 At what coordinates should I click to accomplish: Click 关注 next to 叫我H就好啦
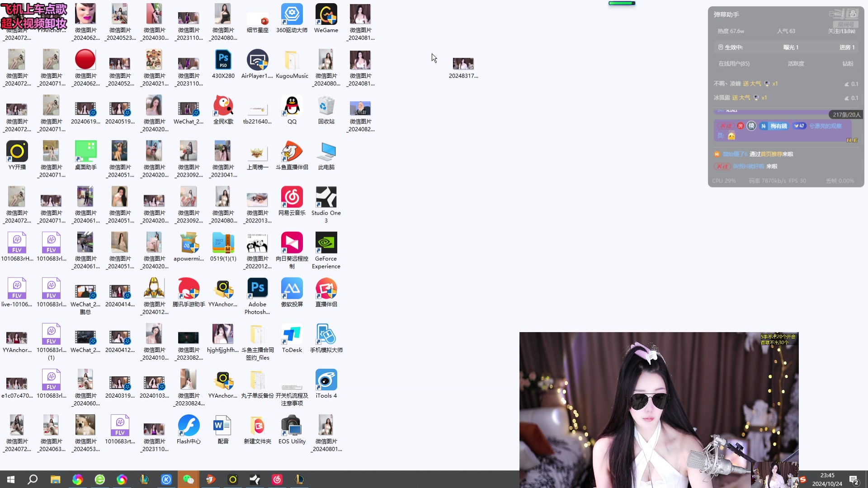pyautogui.click(x=722, y=166)
